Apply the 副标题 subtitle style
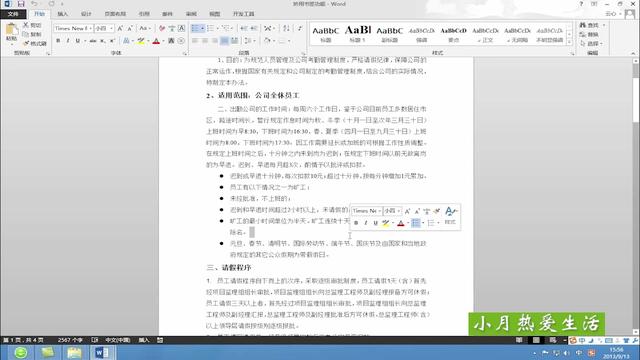This screenshot has height=360, width=640. tap(389, 33)
